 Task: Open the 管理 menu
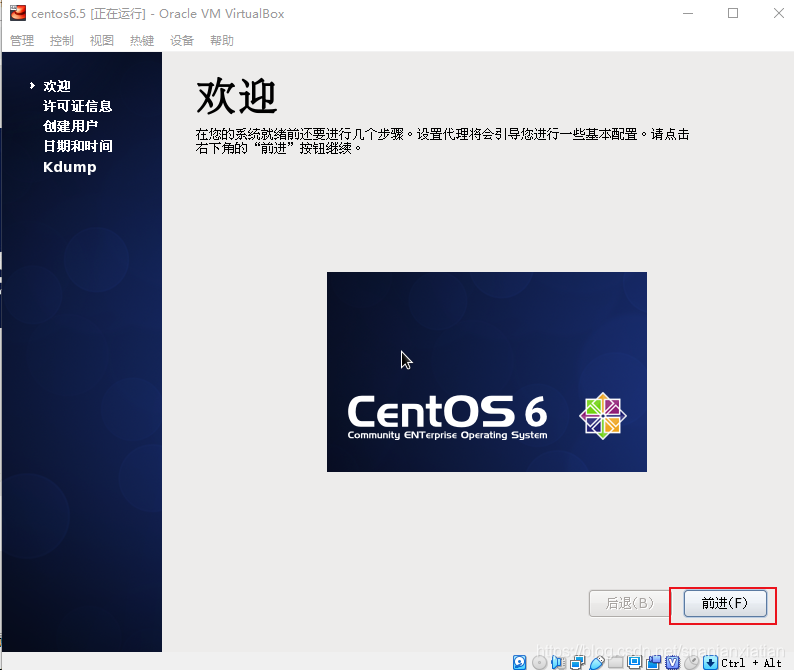click(x=22, y=41)
